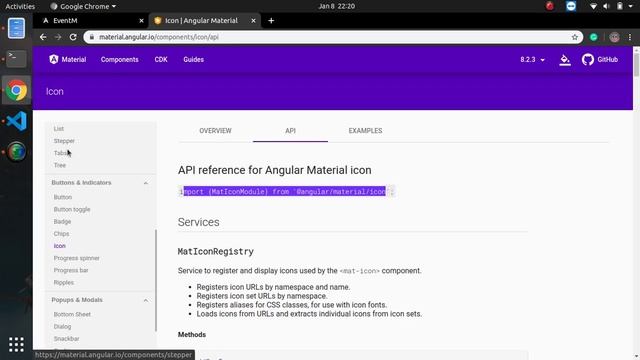Go forward in Chrome
This screenshot has width=640, height=360.
coord(58,37)
